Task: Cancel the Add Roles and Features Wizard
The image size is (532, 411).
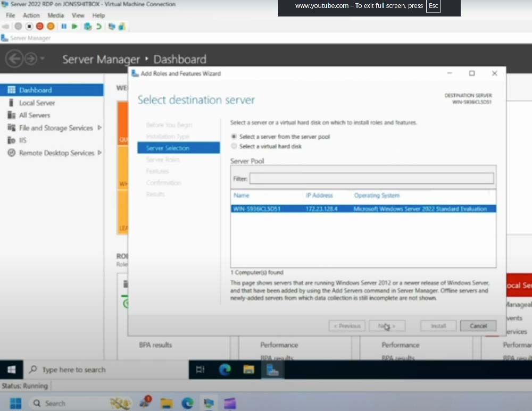Action: tap(478, 326)
